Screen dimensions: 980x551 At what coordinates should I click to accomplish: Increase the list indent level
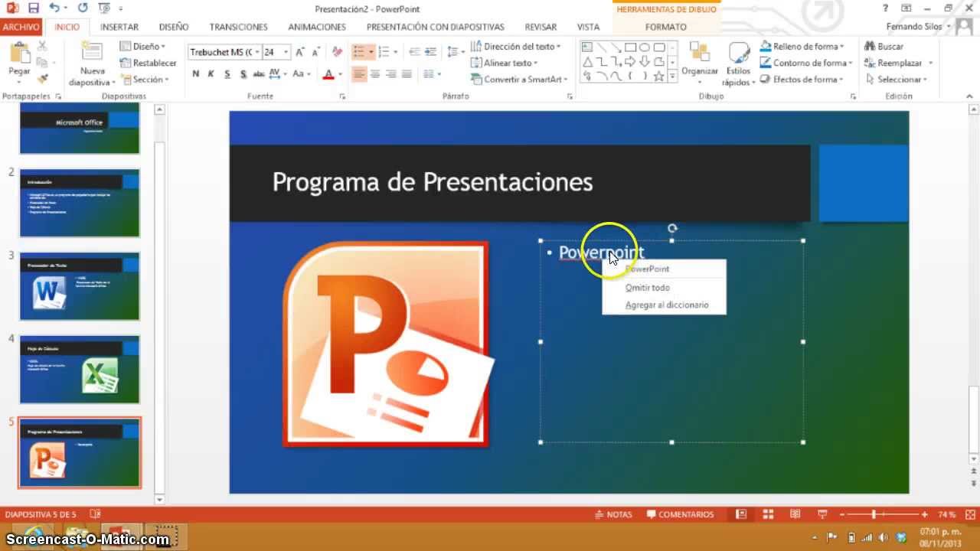coord(430,52)
